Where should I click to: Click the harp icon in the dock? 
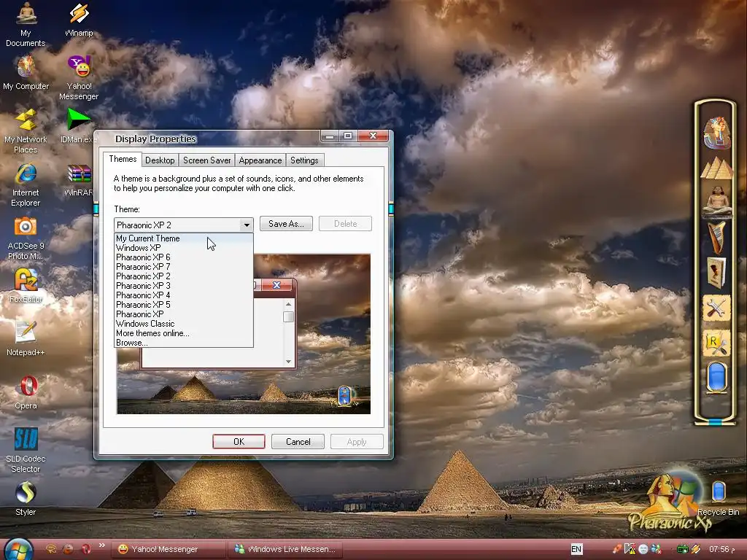pos(716,237)
